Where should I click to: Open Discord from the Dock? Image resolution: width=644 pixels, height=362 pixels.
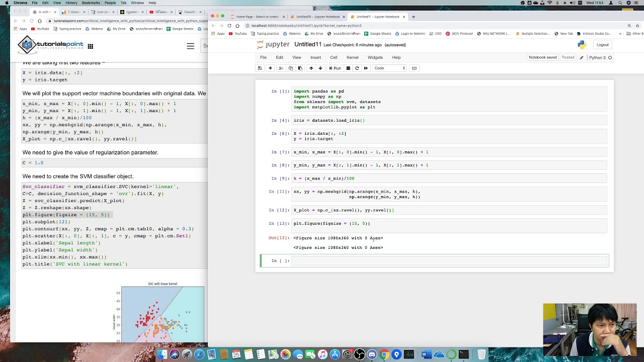[x=372, y=355]
